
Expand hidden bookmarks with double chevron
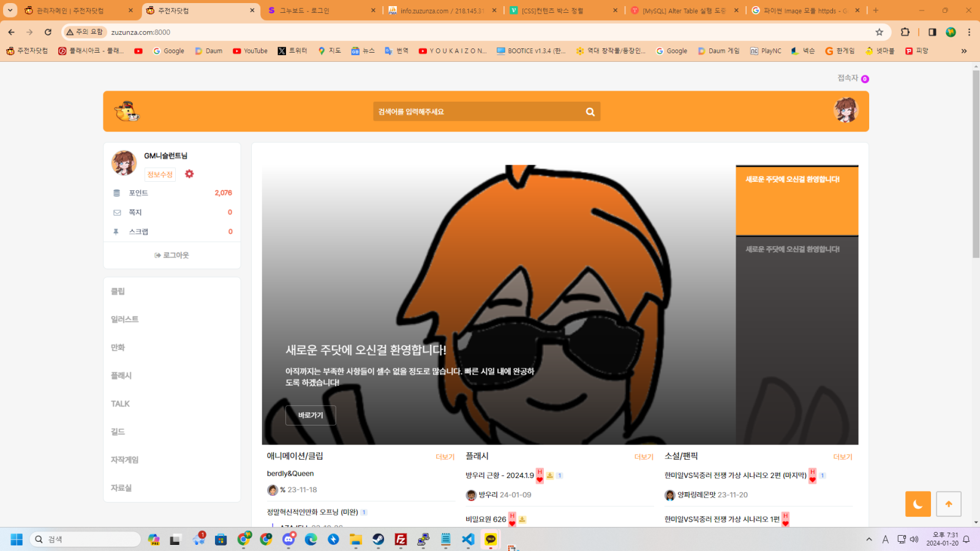tap(963, 51)
